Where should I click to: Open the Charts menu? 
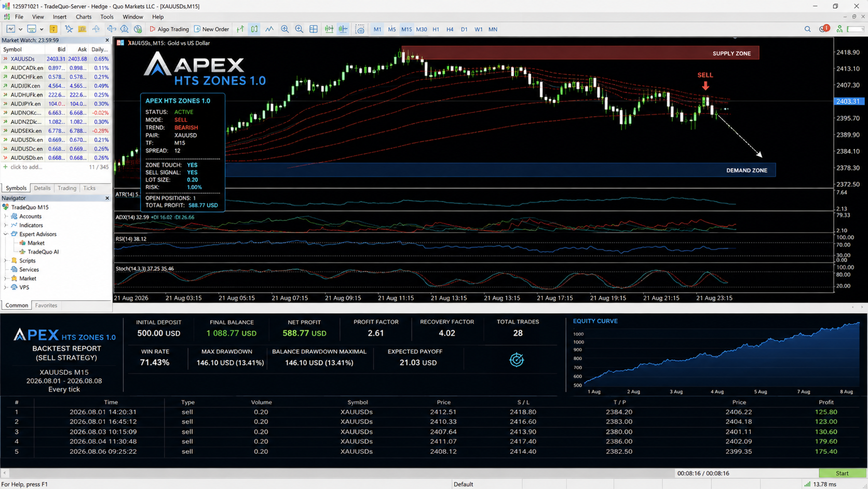tap(83, 17)
